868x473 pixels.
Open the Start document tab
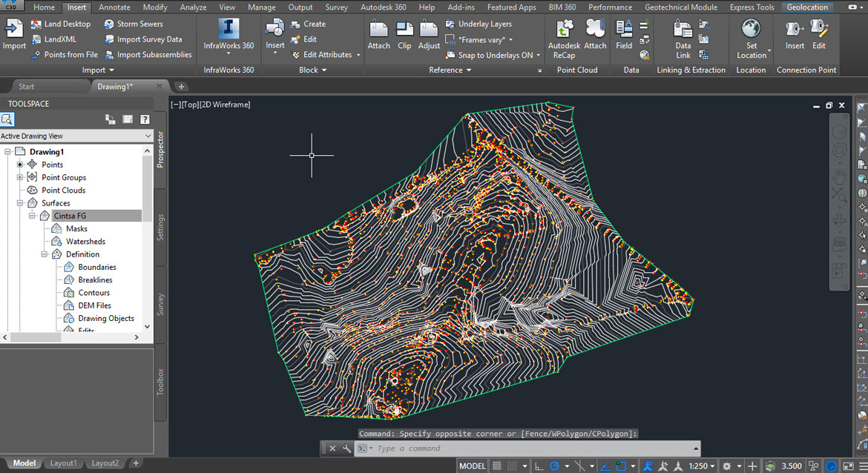(x=26, y=86)
